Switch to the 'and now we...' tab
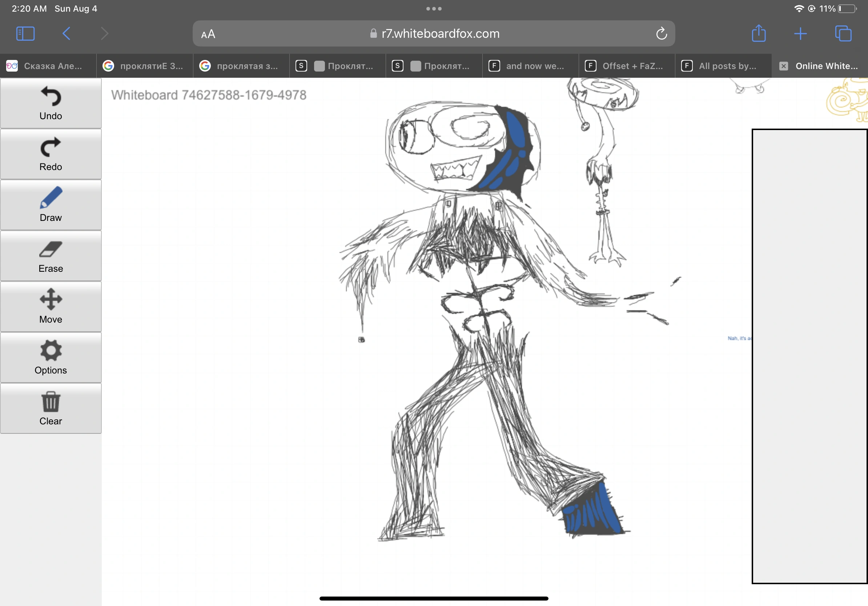 pyautogui.click(x=530, y=66)
